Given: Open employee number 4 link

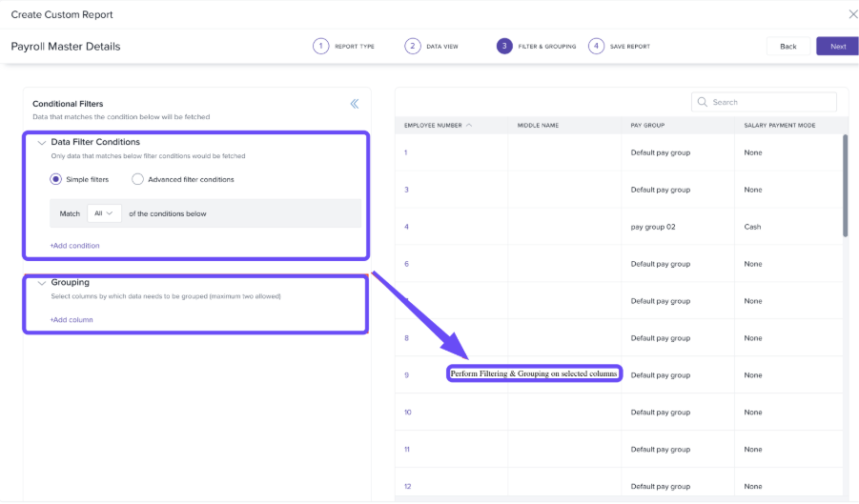Looking at the screenshot, I should [x=406, y=227].
